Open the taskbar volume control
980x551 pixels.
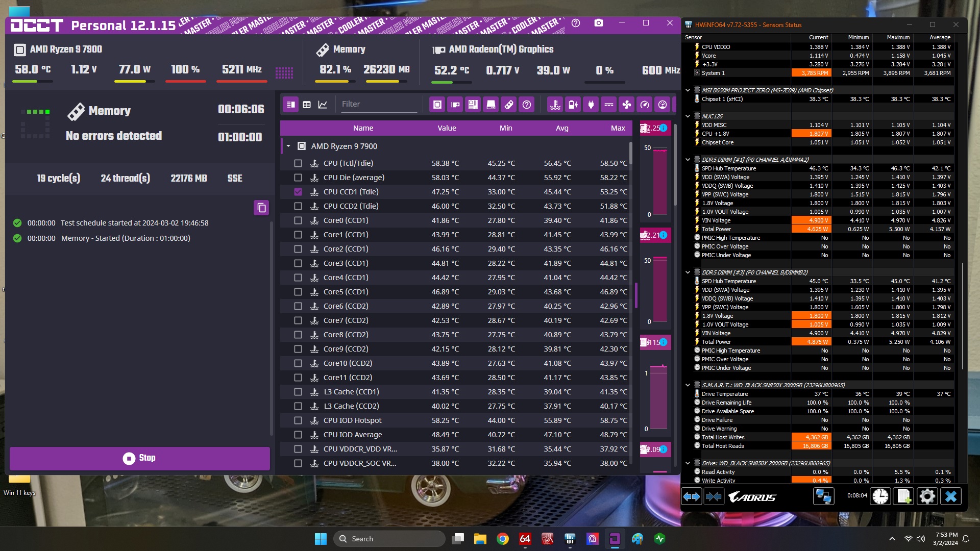pyautogui.click(x=921, y=539)
